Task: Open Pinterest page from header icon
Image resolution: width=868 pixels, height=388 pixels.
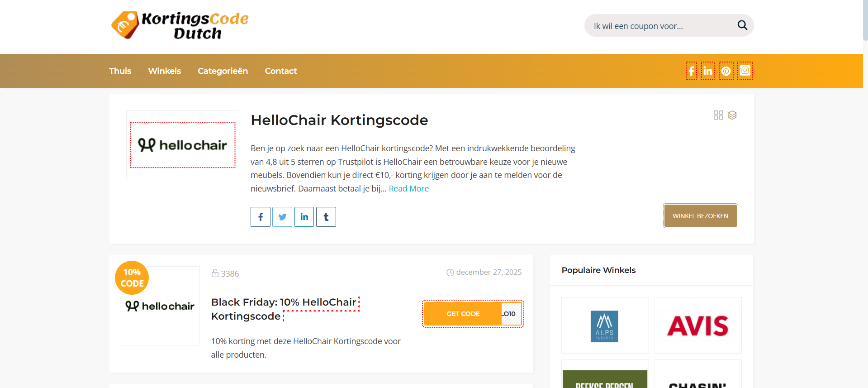Action: point(726,71)
